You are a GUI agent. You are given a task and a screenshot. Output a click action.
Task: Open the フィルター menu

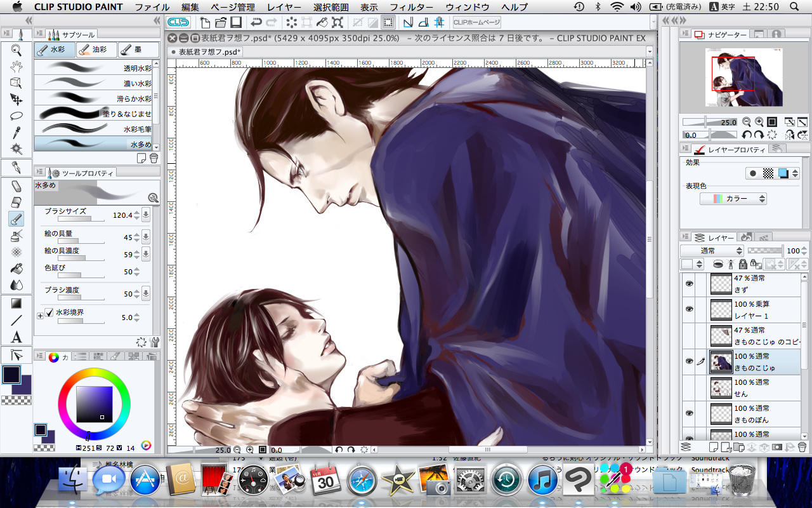pyautogui.click(x=411, y=7)
